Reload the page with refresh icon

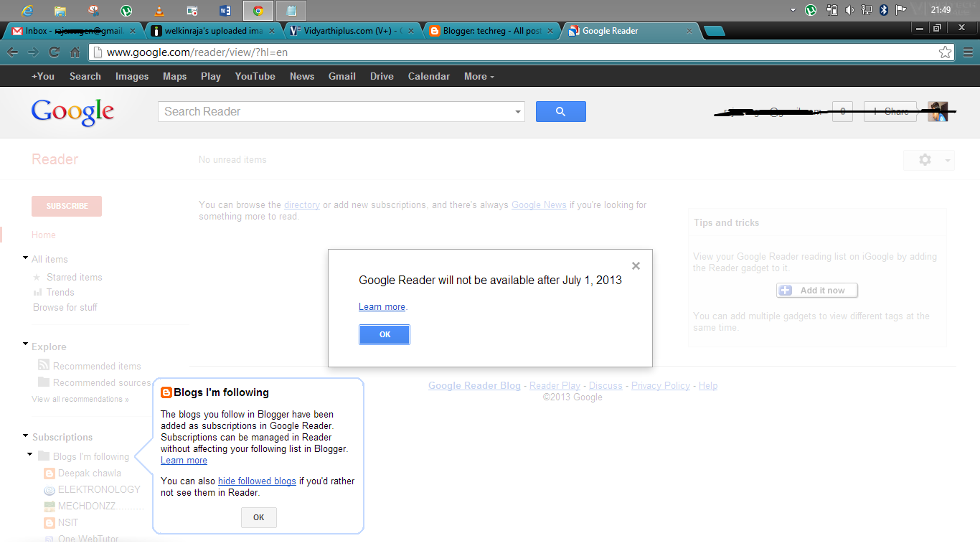point(54,52)
